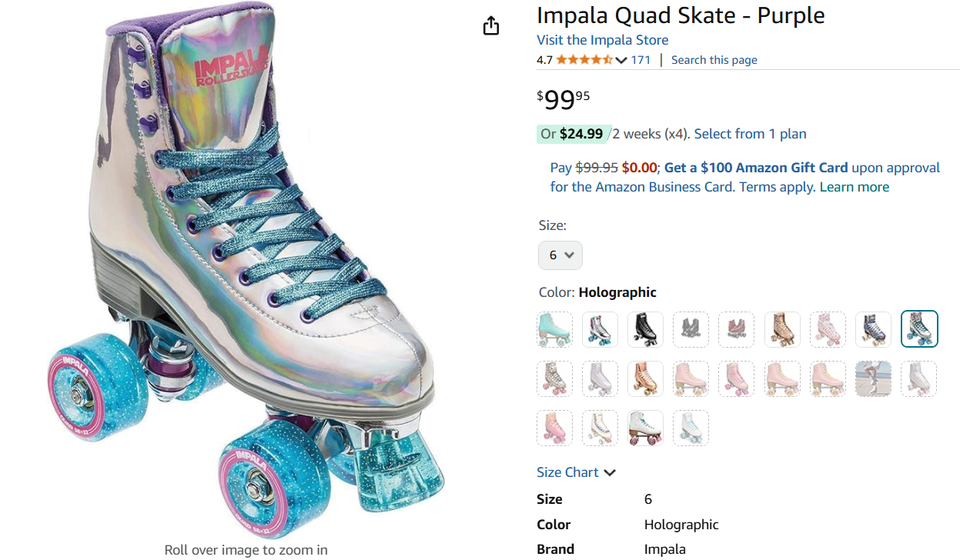Open the rating breakdown chevron next to stars
The height and width of the screenshot is (560, 960).
(621, 61)
